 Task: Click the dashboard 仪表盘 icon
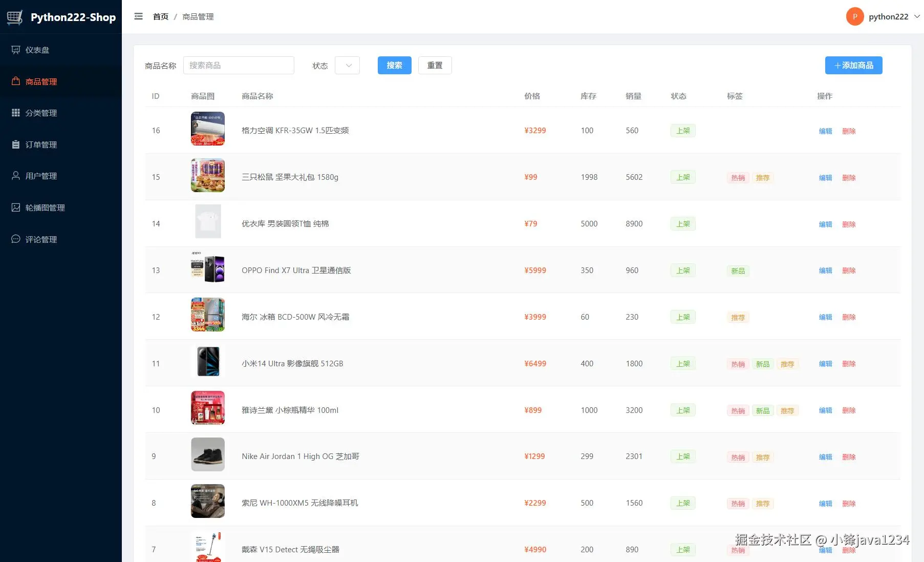(x=16, y=50)
